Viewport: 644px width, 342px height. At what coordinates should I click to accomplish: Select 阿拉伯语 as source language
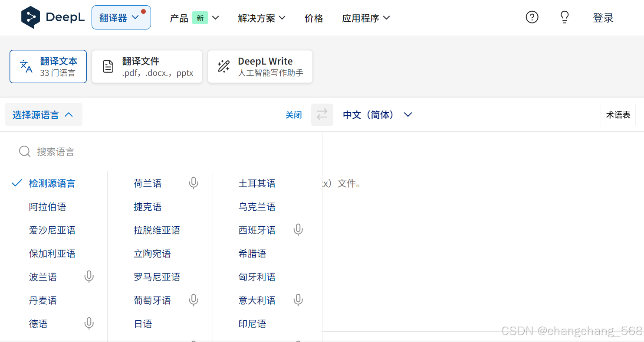(x=48, y=207)
